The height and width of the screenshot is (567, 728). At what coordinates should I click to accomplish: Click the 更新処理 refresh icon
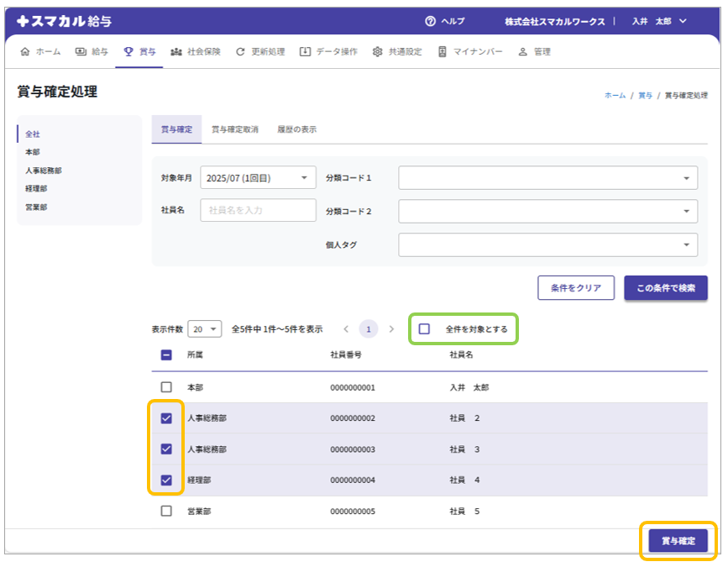[241, 52]
